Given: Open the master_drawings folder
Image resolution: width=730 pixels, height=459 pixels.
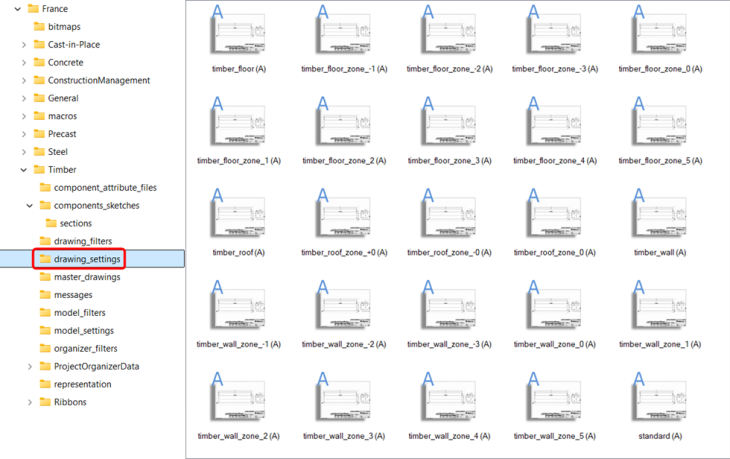Looking at the screenshot, I should [80, 277].
